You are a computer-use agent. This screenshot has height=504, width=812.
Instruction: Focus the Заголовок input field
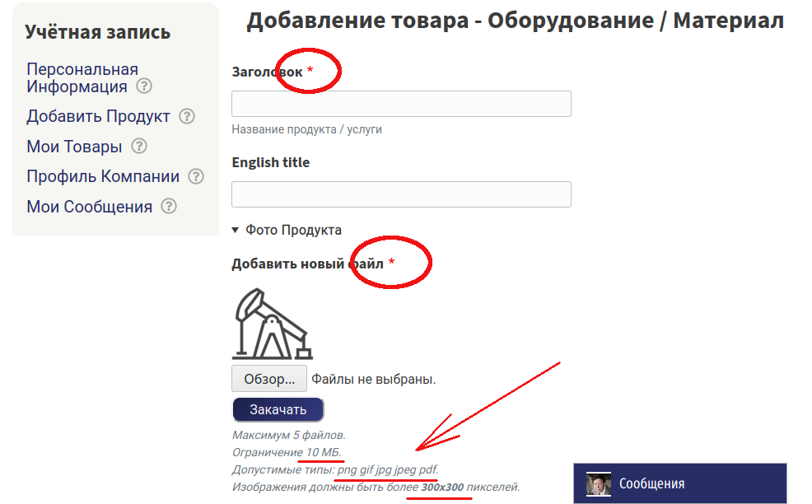(401, 104)
